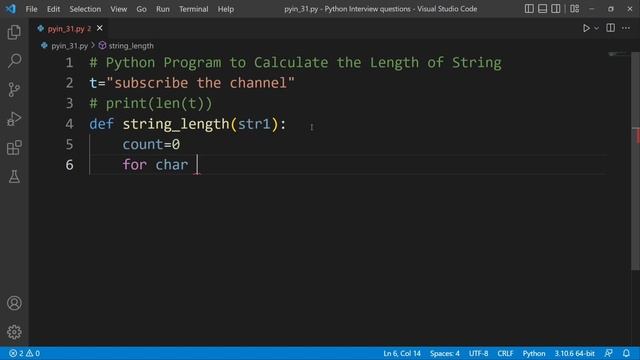Open the Accounts menu

14,303
